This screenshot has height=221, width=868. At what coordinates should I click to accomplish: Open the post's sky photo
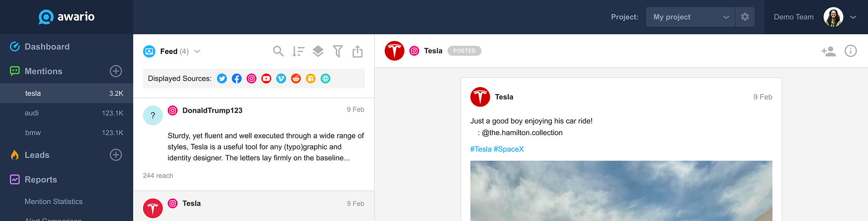[621, 191]
